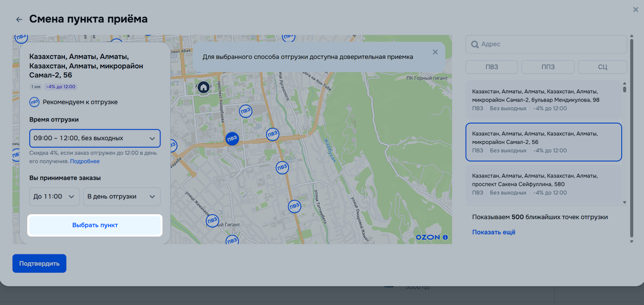Open the Подробнее link about discount
The height and width of the screenshot is (305, 644).
(x=85, y=161)
